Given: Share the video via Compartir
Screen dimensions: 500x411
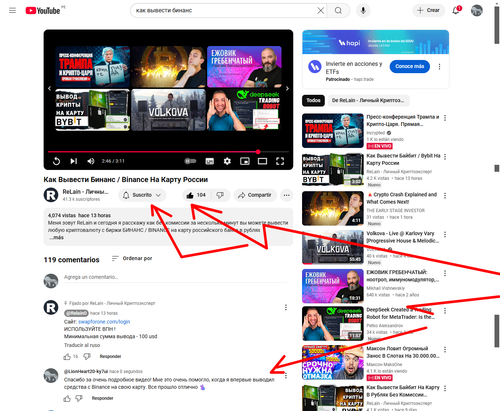Looking at the screenshot, I should click(255, 195).
